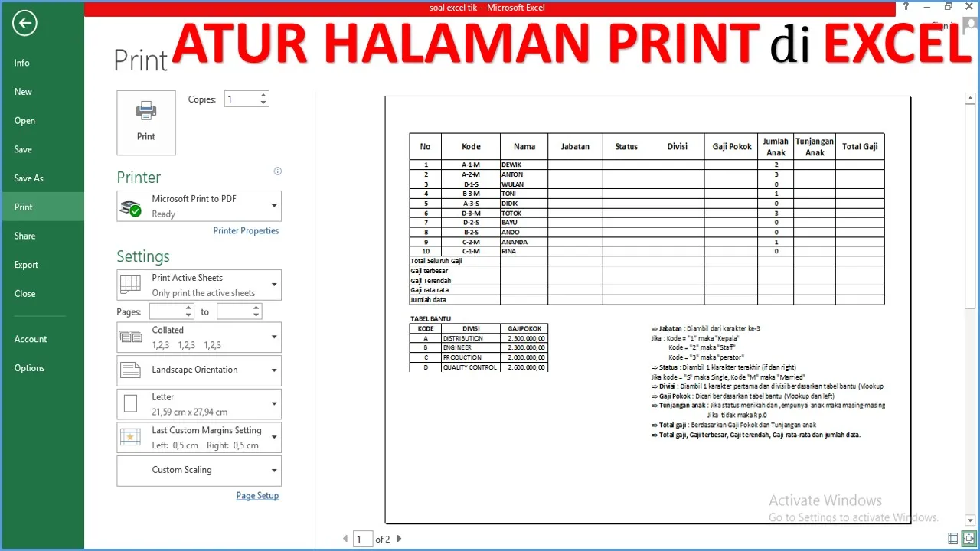980x551 pixels.
Task: Click the Collated pages icon
Action: pyautogui.click(x=131, y=337)
